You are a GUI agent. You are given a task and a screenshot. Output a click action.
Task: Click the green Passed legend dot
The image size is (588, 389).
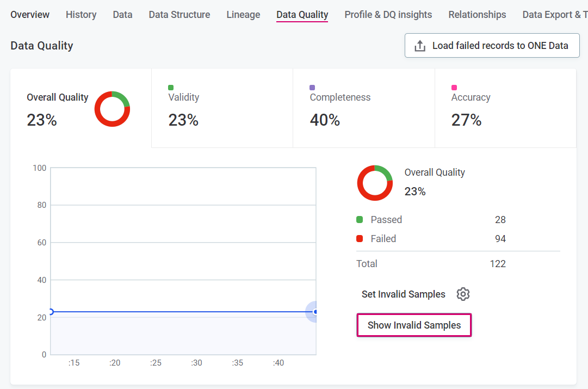[360, 220]
